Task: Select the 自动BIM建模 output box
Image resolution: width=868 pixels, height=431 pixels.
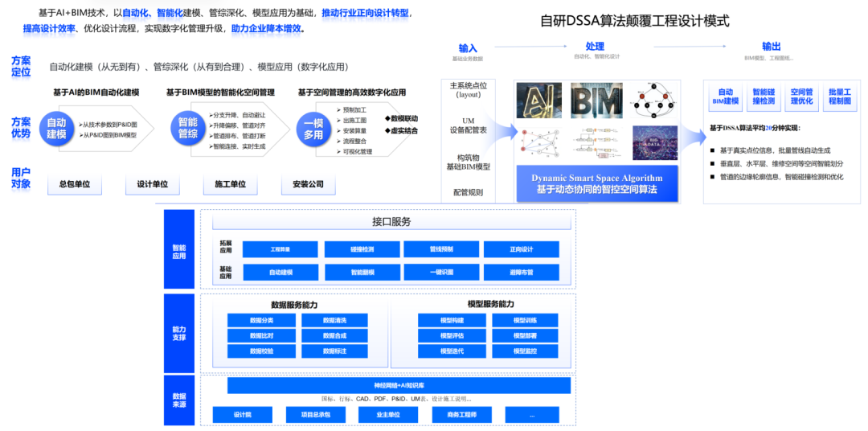Action: (725, 96)
